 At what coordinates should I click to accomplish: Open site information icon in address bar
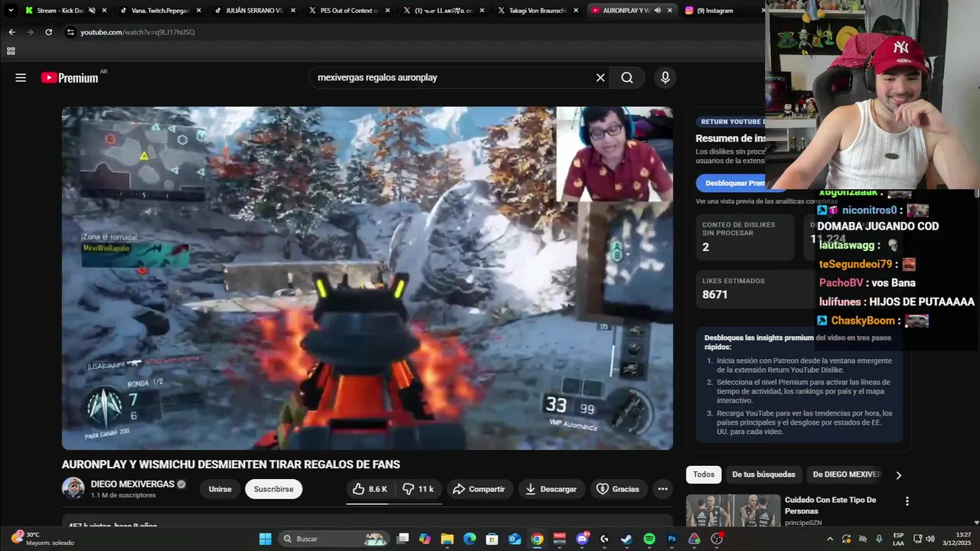(70, 32)
